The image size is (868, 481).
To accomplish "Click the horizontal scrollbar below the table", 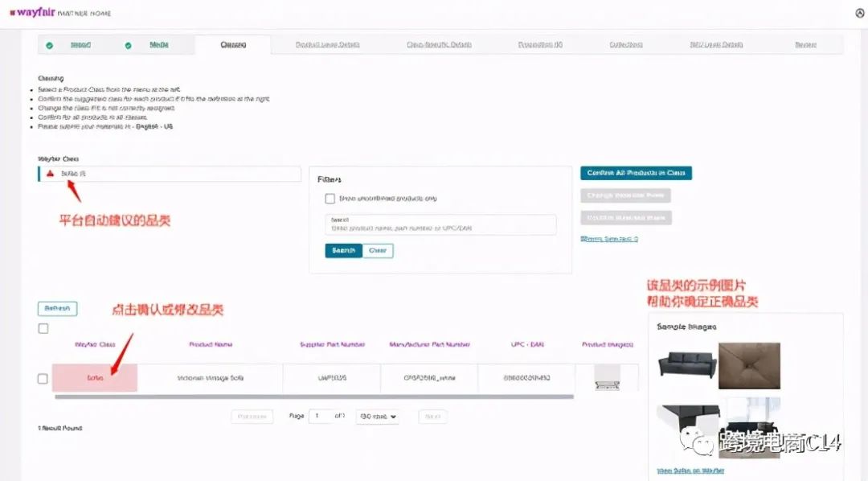I will coord(305,397).
